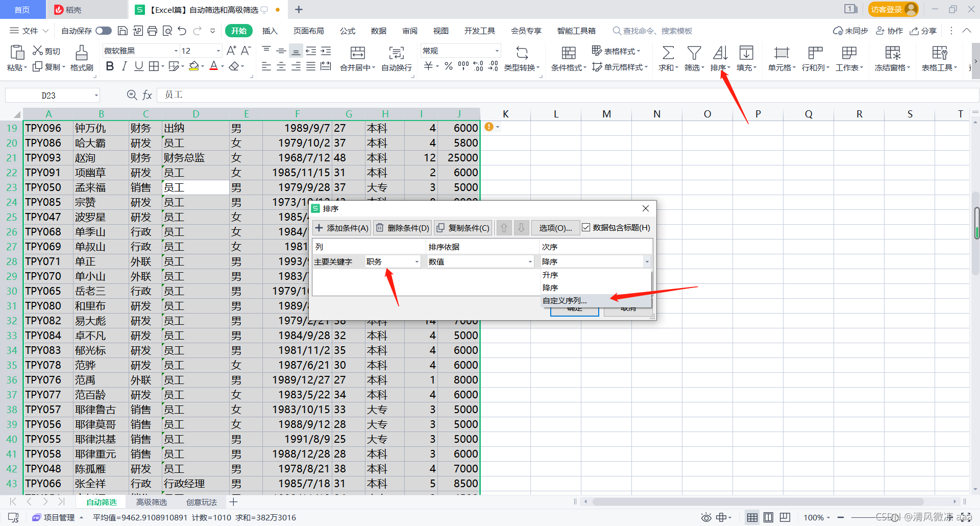
Task: Click the zoom out minus button
Action: pyautogui.click(x=841, y=517)
